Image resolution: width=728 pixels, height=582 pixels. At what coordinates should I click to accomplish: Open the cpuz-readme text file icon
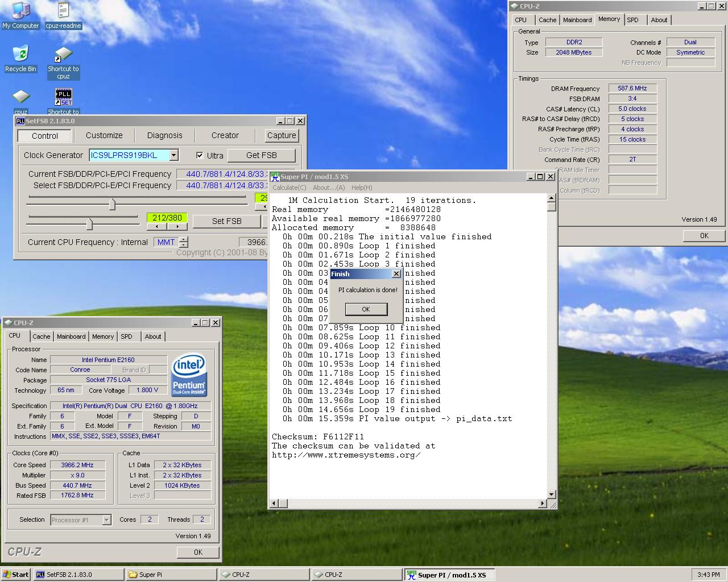tap(63, 15)
